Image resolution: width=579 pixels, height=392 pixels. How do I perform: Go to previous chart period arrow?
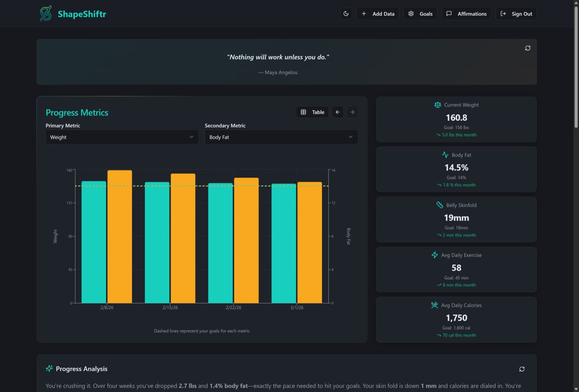[x=338, y=112]
